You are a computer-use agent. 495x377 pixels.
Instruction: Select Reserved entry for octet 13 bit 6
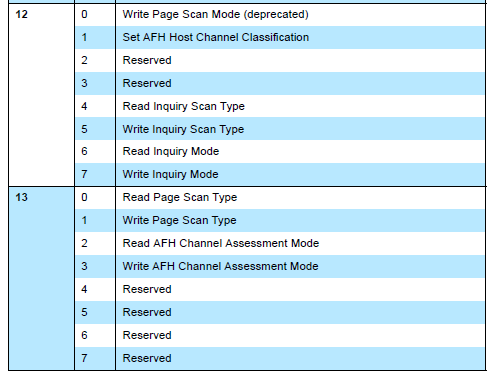(x=147, y=335)
